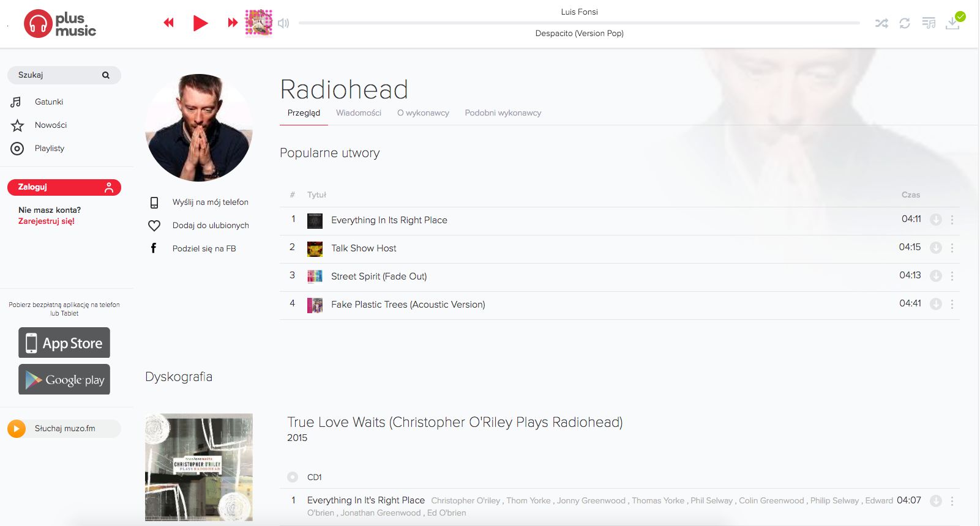Screen dimensions: 980x526
Task: Toggle repeat playback mode
Action: coord(905,23)
